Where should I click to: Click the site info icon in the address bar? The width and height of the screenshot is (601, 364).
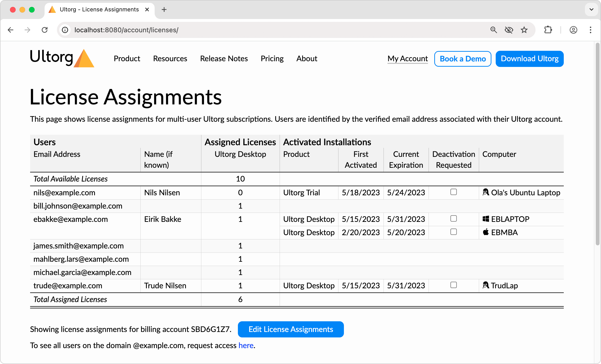pos(65,30)
